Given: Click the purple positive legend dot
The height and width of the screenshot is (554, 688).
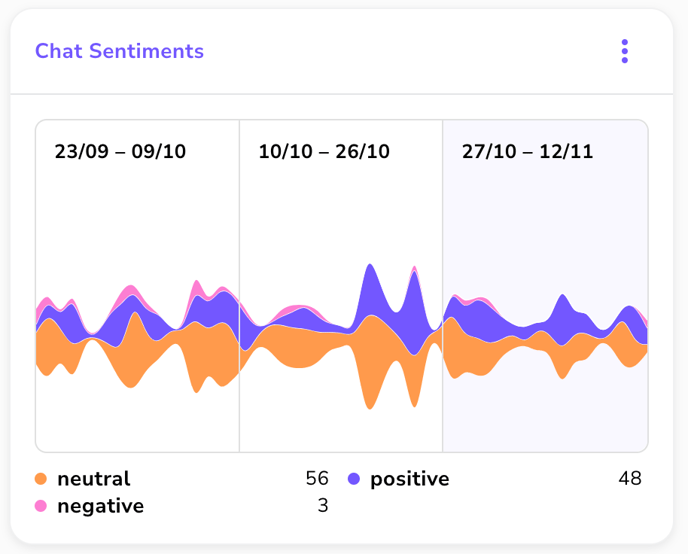Looking at the screenshot, I should coord(354,479).
